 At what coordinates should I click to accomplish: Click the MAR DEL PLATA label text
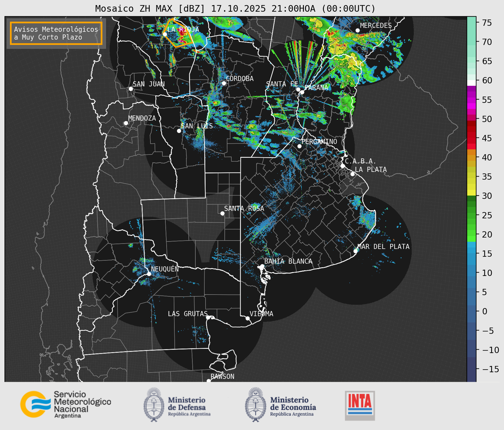tap(384, 247)
